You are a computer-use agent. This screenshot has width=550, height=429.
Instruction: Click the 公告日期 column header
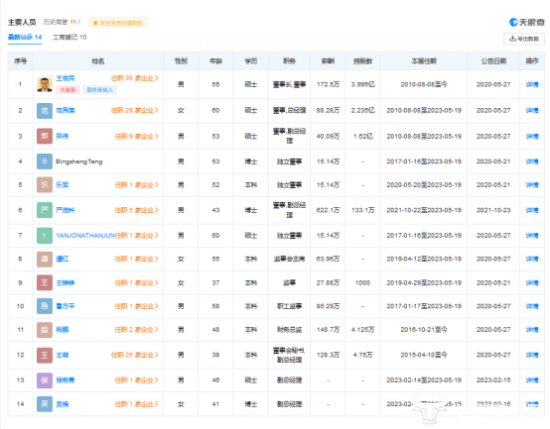tap(493, 61)
